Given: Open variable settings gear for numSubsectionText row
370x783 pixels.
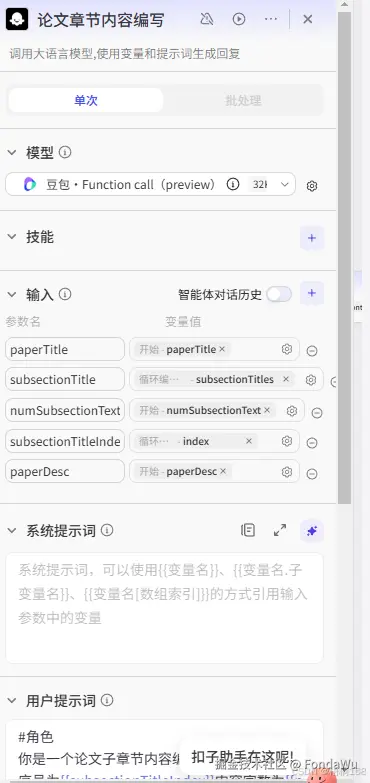Looking at the screenshot, I should coord(292,411).
